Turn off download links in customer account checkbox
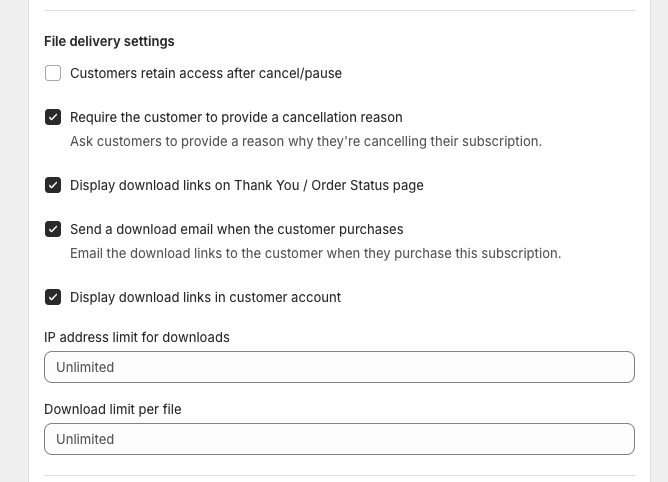The height and width of the screenshot is (482, 668). pos(53,297)
